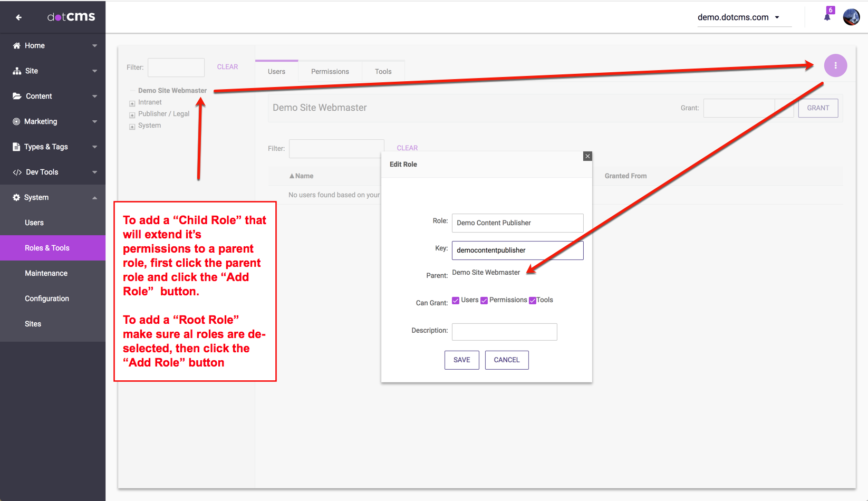Click the Dev Tools code icon
The width and height of the screenshot is (868, 501).
[x=17, y=172]
